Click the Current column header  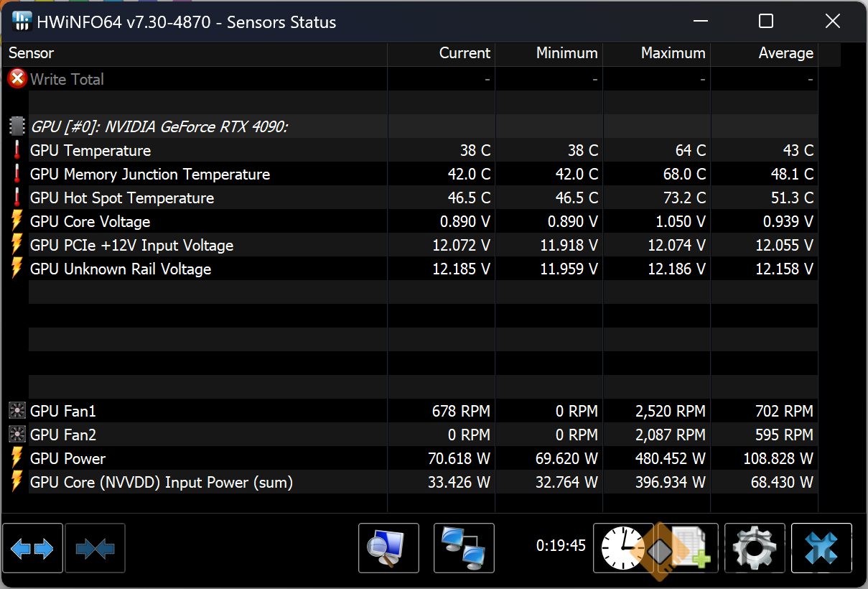click(x=464, y=53)
